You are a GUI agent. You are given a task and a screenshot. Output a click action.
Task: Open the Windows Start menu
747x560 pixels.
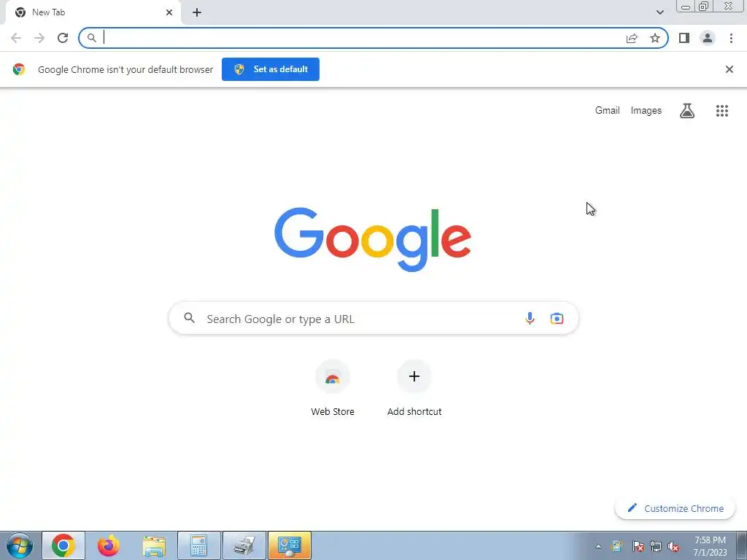coord(20,545)
